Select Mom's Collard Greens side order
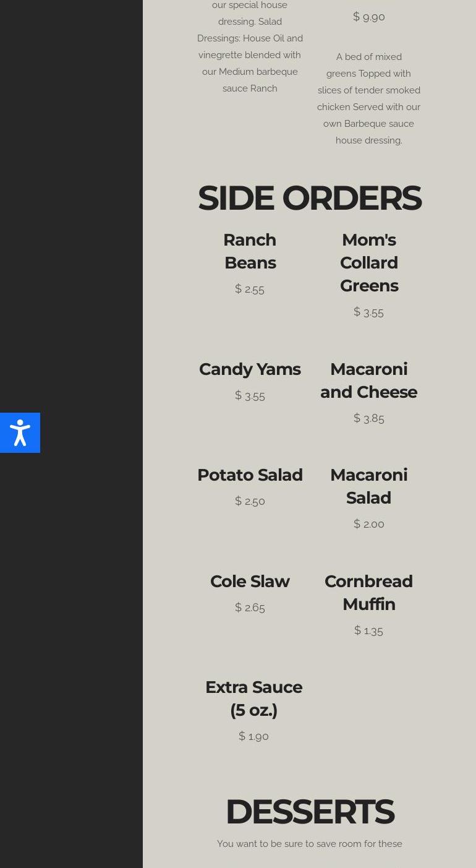 click(x=368, y=263)
